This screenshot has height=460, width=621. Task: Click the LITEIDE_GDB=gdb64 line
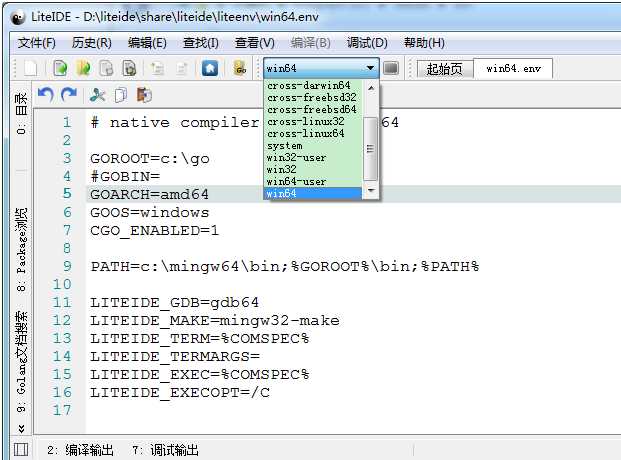(x=174, y=302)
